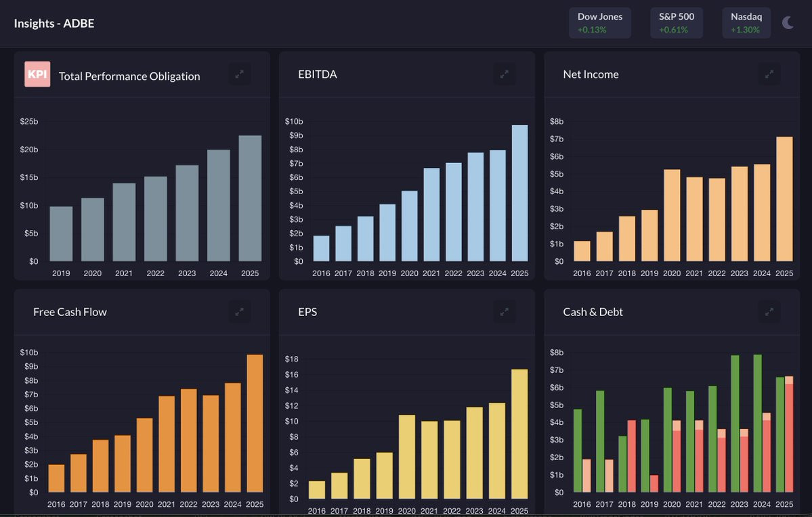Click the Cash & Debt chart title
Screen dimensions: 812x517
(593, 312)
